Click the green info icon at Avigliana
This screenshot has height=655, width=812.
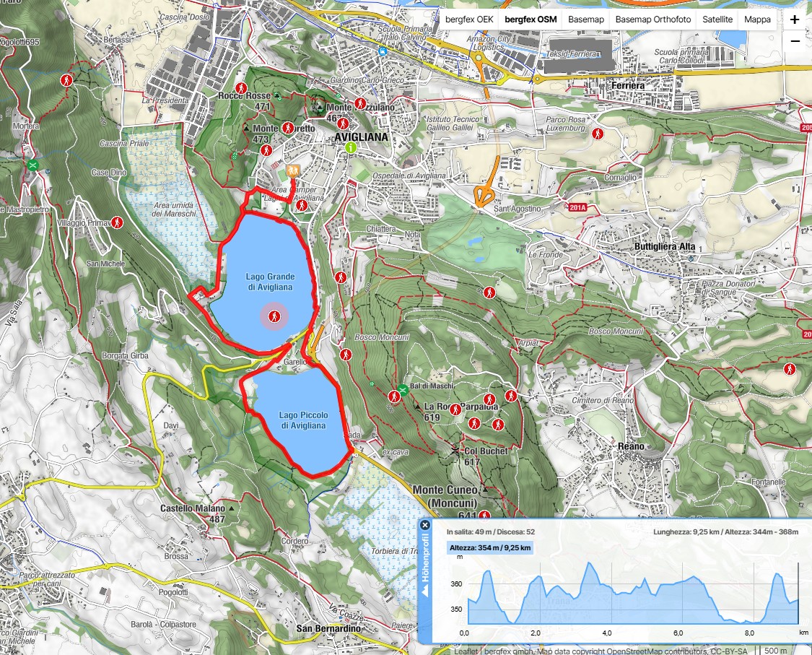[351, 148]
